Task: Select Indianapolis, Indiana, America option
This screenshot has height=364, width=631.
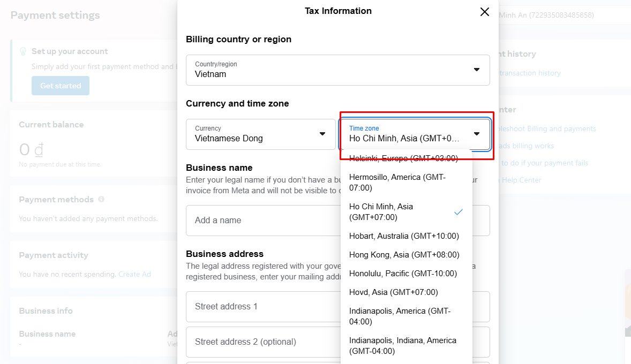Action: (406, 345)
